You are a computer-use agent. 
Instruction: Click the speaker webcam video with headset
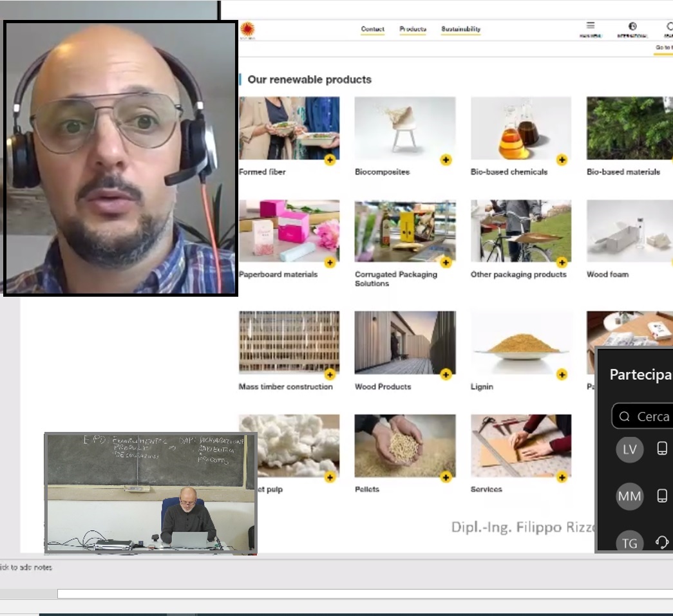click(120, 158)
